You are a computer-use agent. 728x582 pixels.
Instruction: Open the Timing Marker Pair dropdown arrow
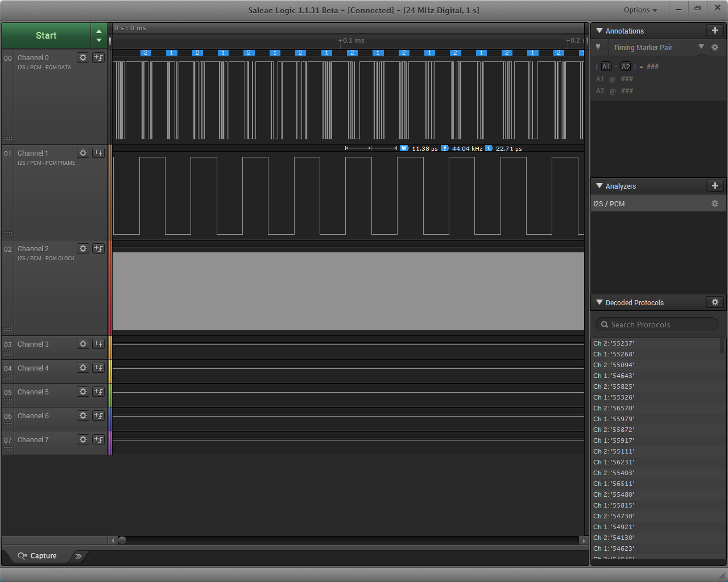point(702,48)
